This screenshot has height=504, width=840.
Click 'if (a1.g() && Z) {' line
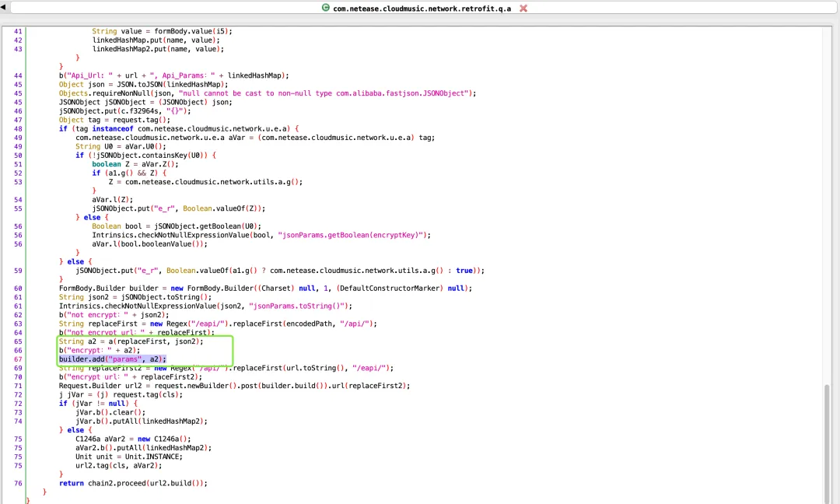(129, 173)
